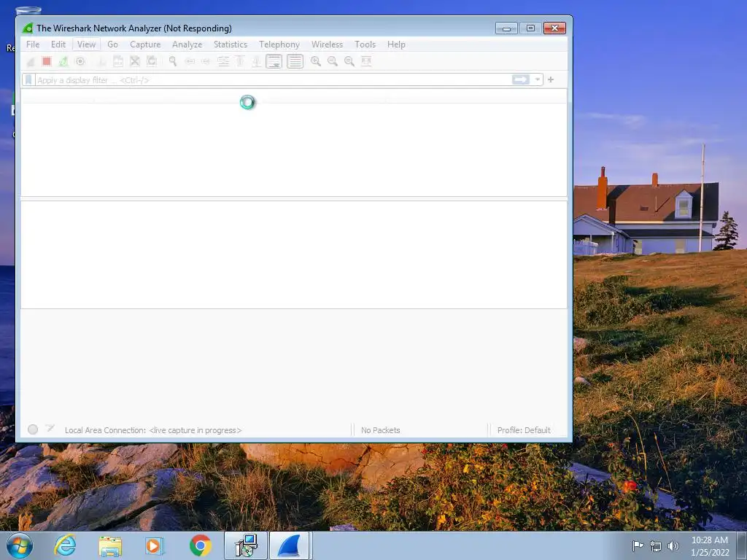The image size is (747, 560).
Task: Click the start capture shark fin icon
Action: click(30, 61)
